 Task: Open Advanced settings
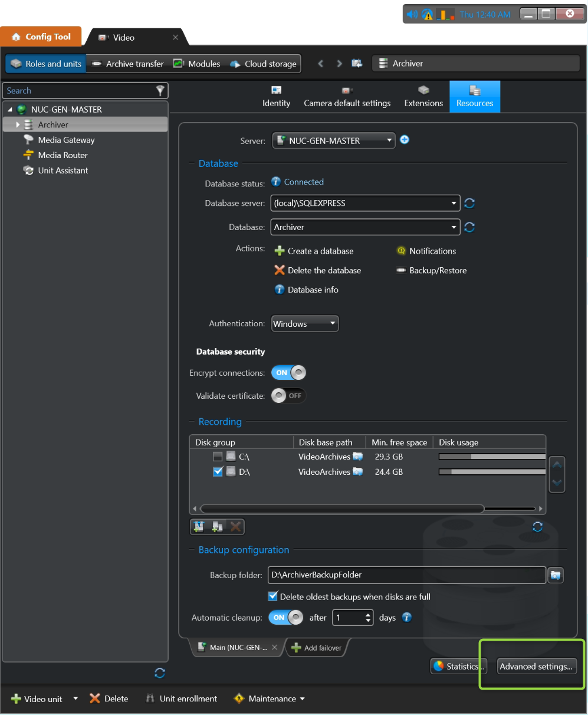536,667
